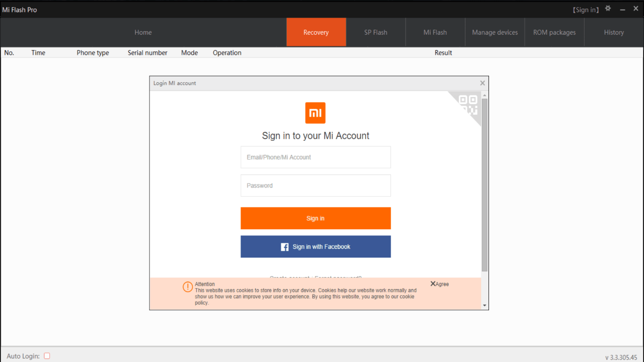The image size is (644, 362).
Task: Open settings gear icon in title bar
Action: click(x=608, y=9)
